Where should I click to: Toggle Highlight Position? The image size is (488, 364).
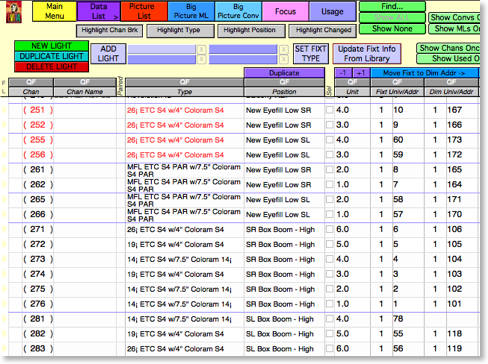[x=251, y=30]
